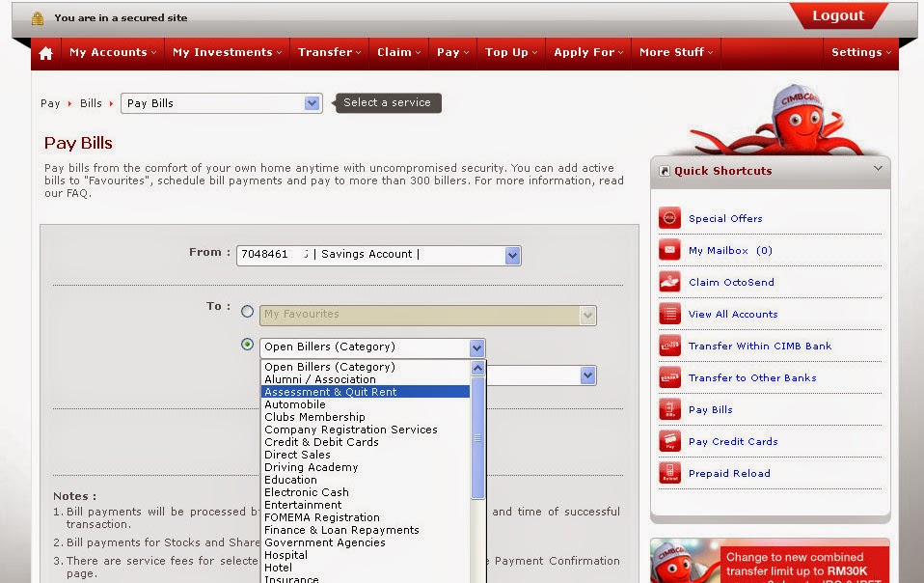
Task: Click the Pay Bills shortcut icon
Action: tap(669, 409)
